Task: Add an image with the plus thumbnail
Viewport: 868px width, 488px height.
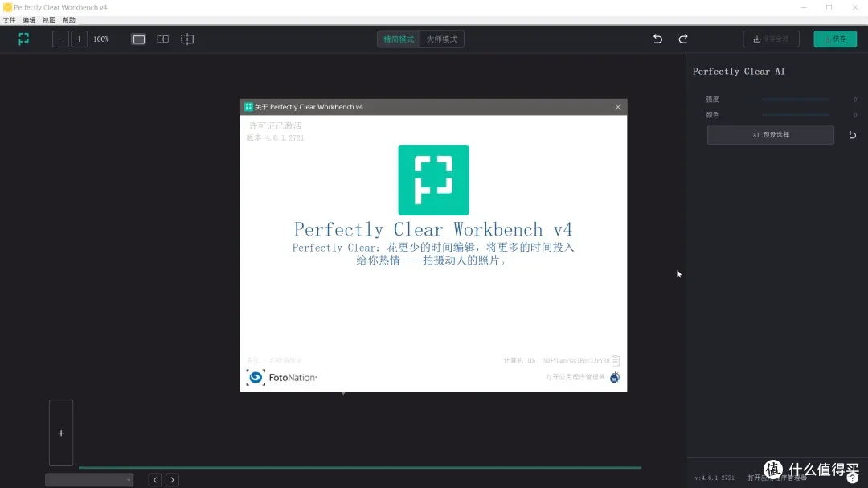Action: point(61,433)
